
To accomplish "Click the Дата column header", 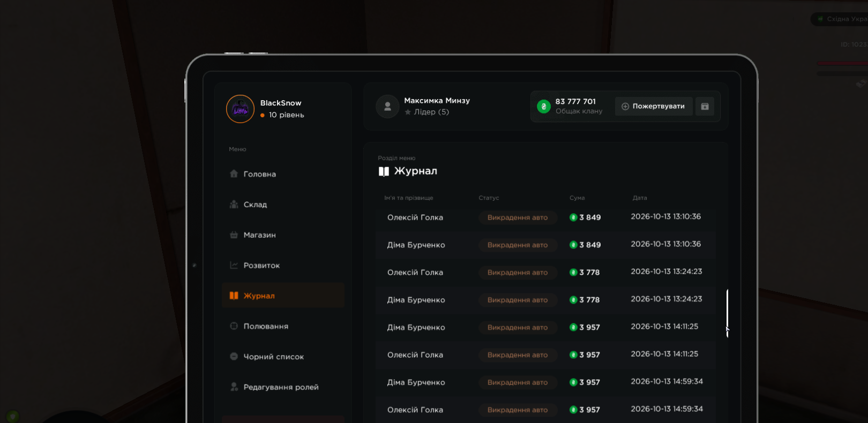I will pyautogui.click(x=640, y=198).
